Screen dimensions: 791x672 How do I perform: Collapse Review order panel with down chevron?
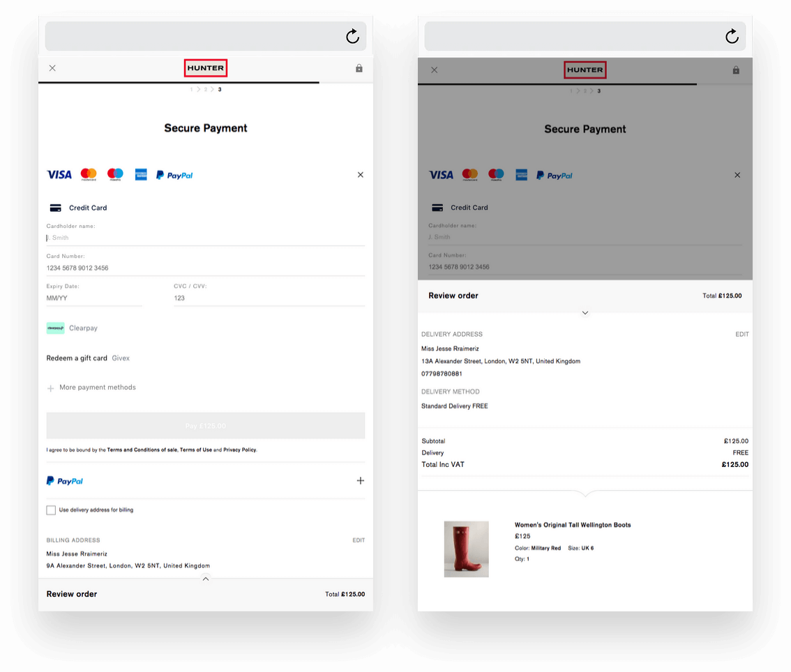coord(585,313)
